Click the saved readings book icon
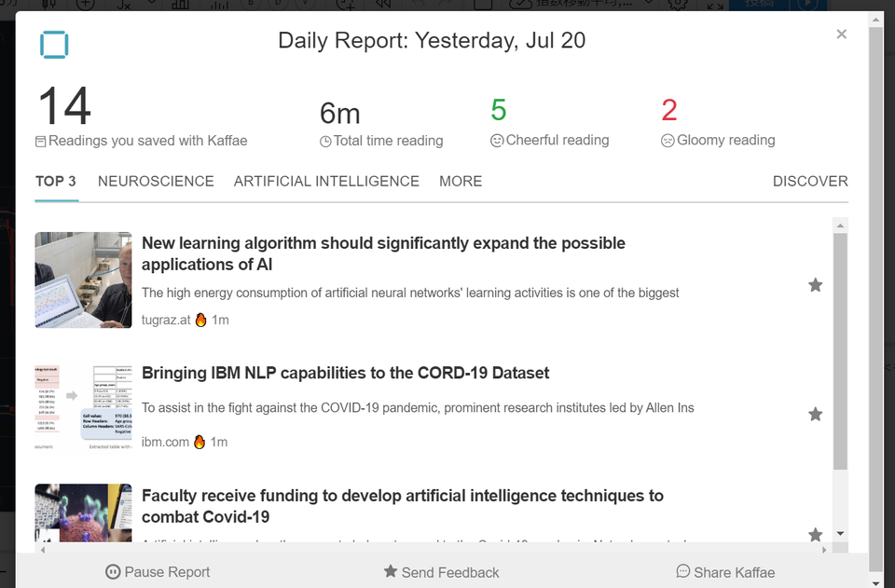The image size is (895, 588). [40, 142]
